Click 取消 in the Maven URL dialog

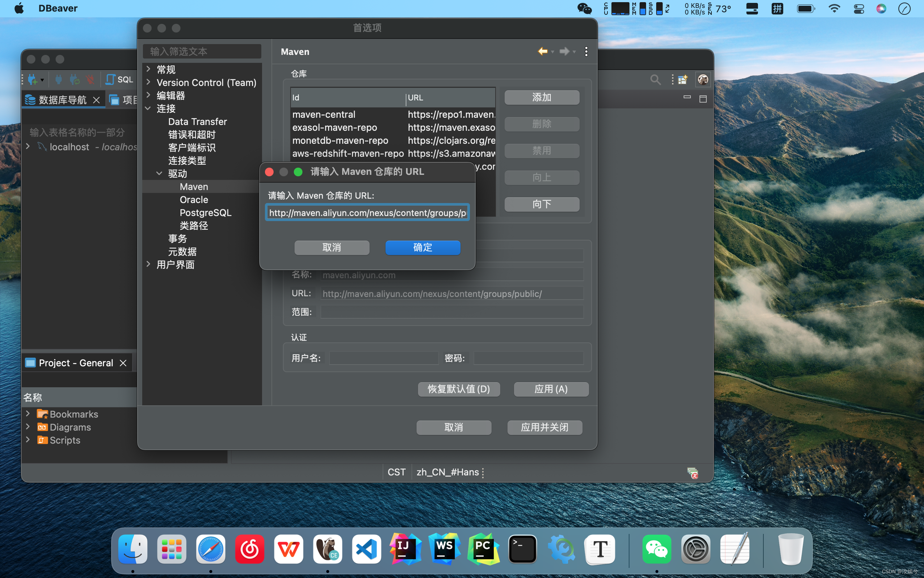(x=332, y=248)
